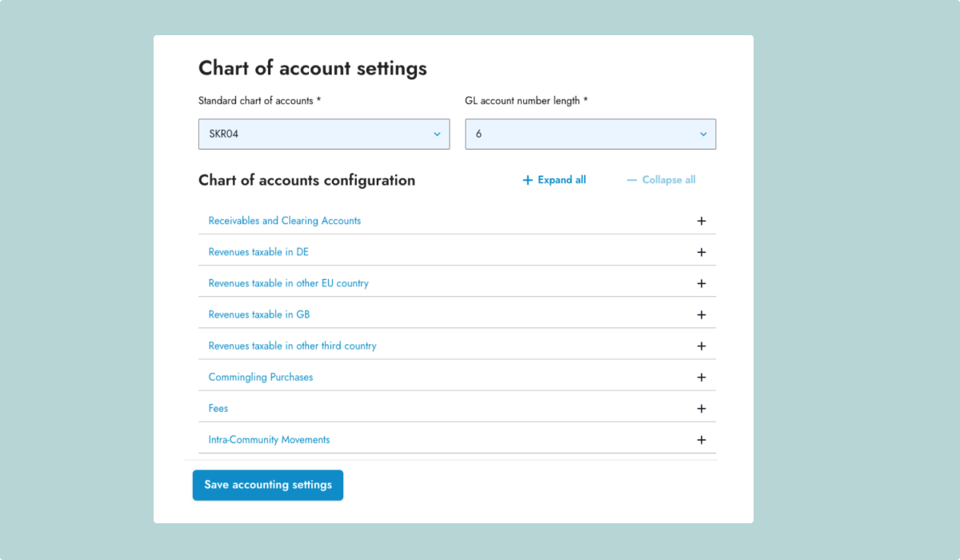Click the Chart of accounts configuration heading
This screenshot has width=960, height=560.
pos(306,180)
